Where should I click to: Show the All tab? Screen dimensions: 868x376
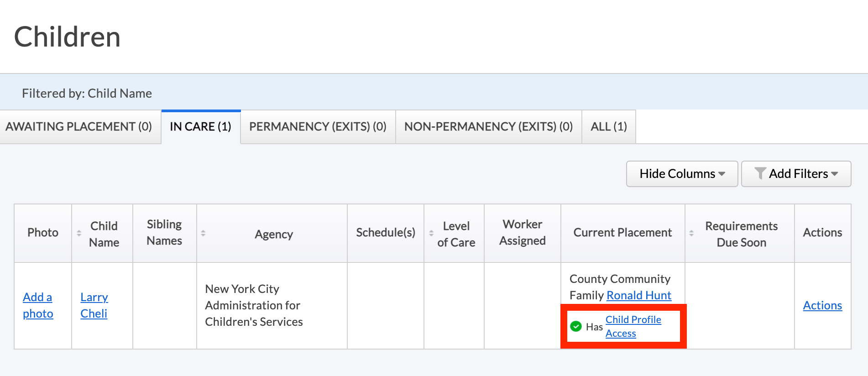[609, 126]
